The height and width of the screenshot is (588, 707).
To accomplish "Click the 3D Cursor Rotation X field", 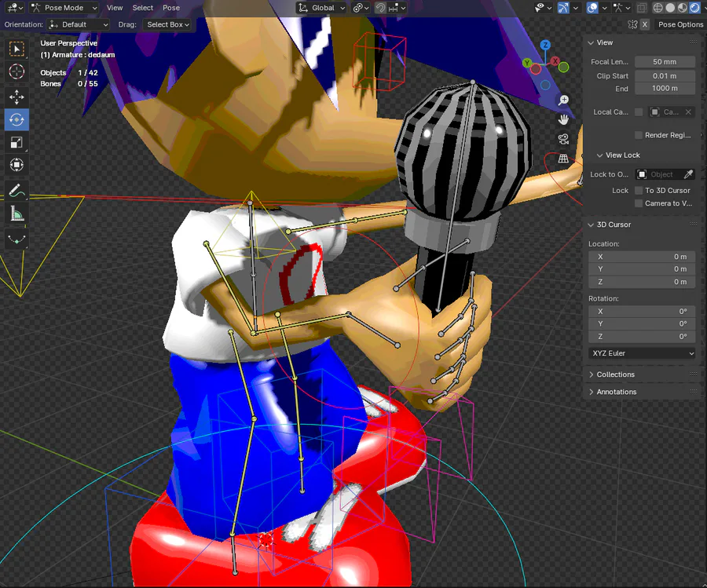I will coord(642,311).
